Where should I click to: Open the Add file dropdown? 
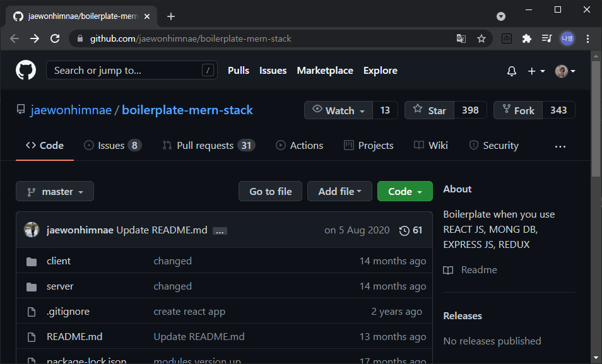click(x=339, y=191)
